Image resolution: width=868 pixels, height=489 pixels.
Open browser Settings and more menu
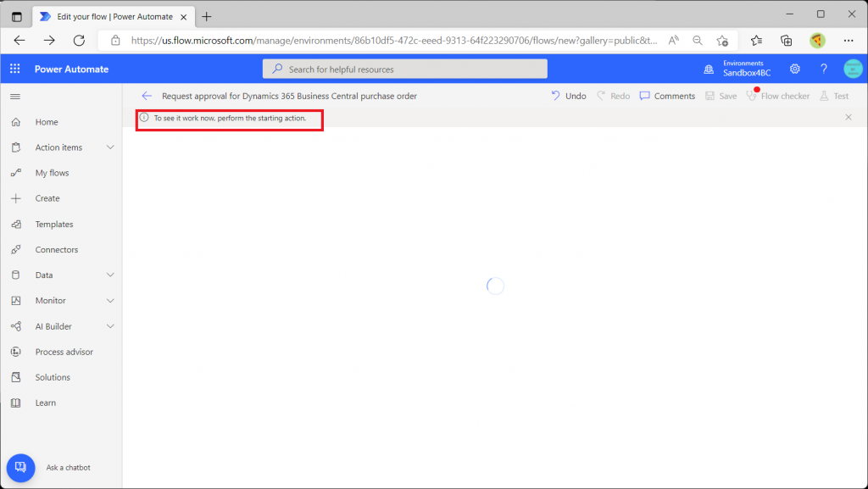pyautogui.click(x=849, y=41)
